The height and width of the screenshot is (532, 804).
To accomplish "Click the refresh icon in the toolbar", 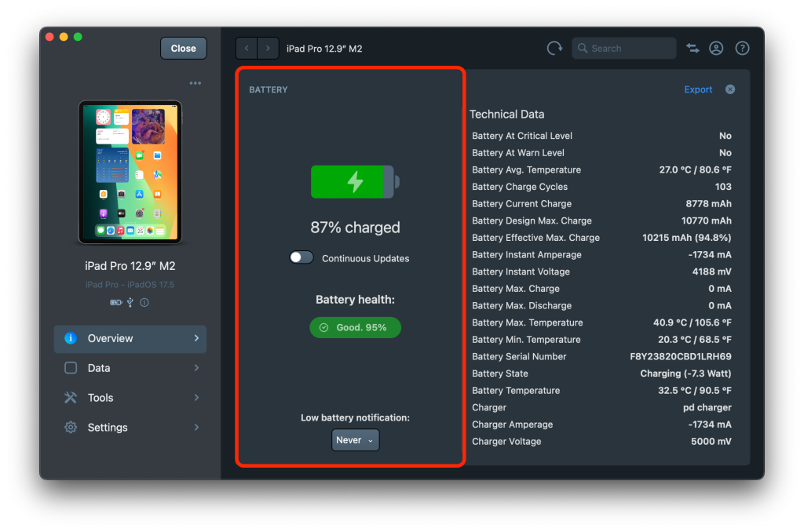I will pos(554,49).
